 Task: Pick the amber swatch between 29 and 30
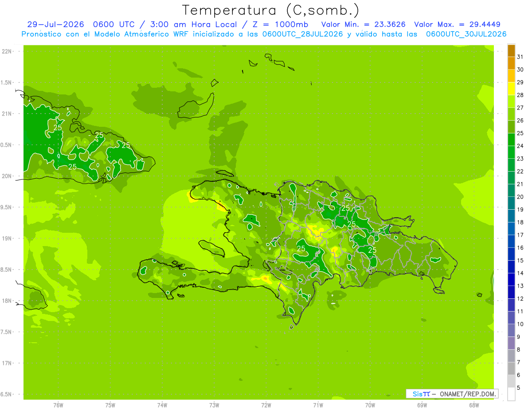511,76
